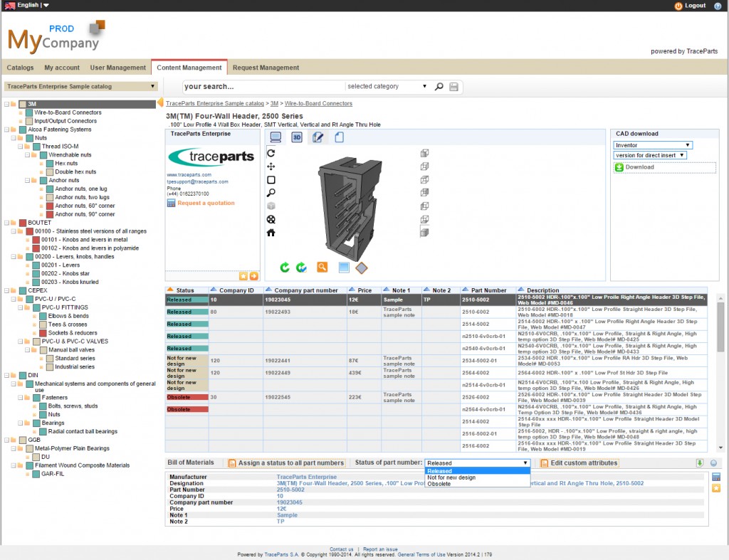Image resolution: width=729 pixels, height=560 pixels.
Task: Click the magnifier zoom tool in viewer
Action: coord(271,193)
